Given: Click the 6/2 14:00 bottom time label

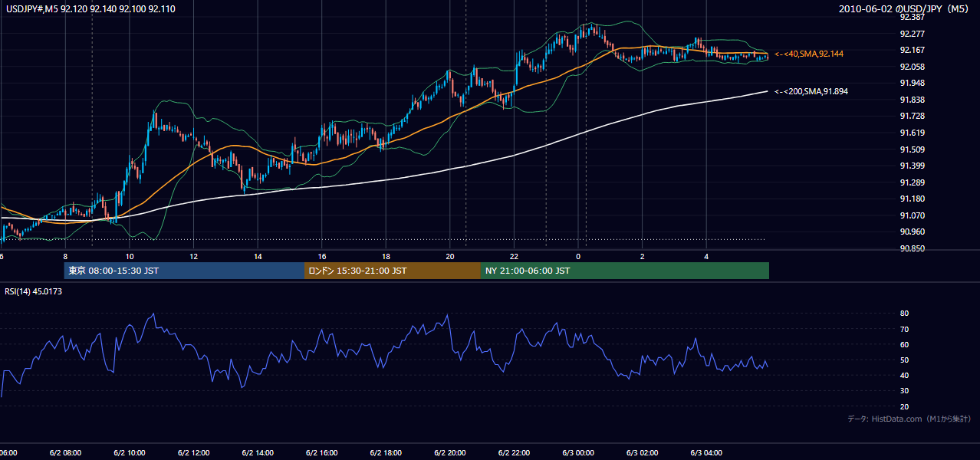Looking at the screenshot, I should pyautogui.click(x=258, y=453).
